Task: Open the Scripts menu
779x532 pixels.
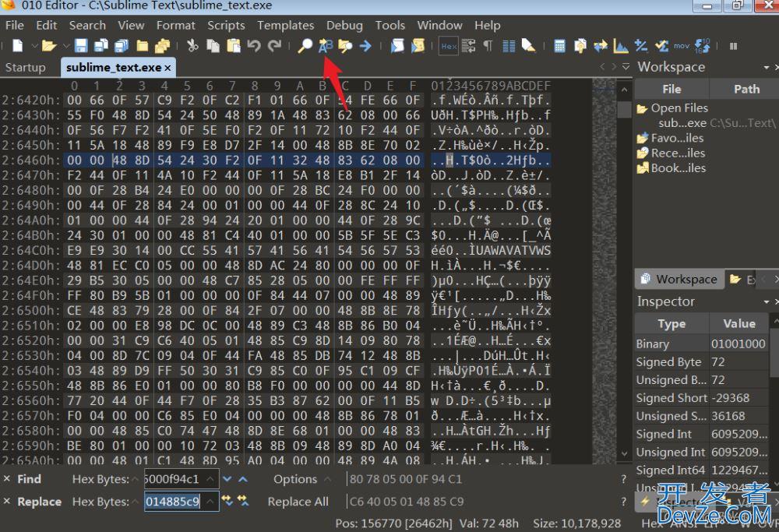Action: tap(226, 26)
